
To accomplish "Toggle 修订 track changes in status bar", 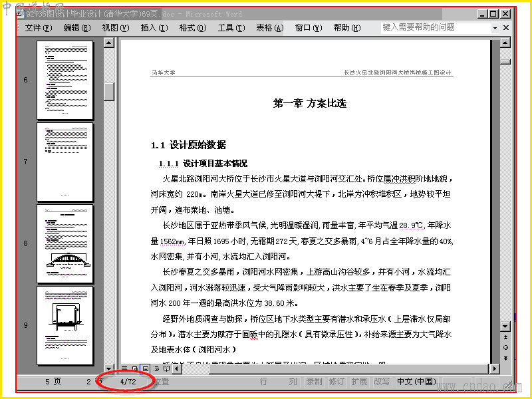I will (x=336, y=382).
